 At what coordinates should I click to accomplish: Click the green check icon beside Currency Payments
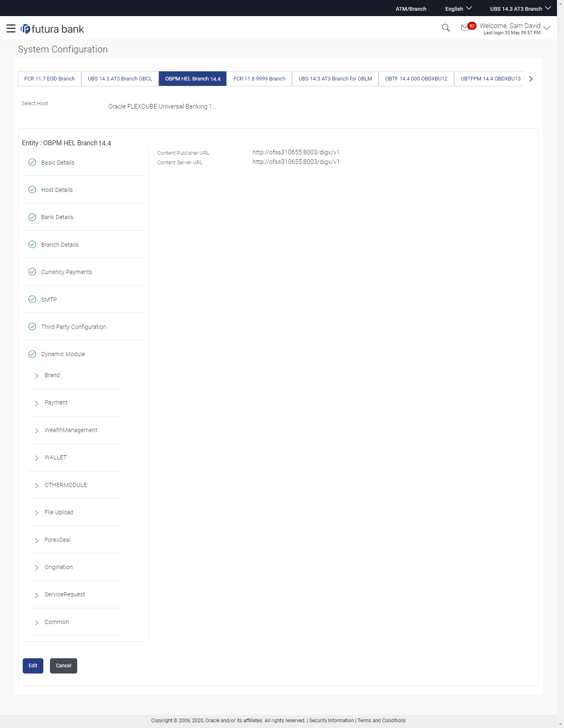point(32,272)
